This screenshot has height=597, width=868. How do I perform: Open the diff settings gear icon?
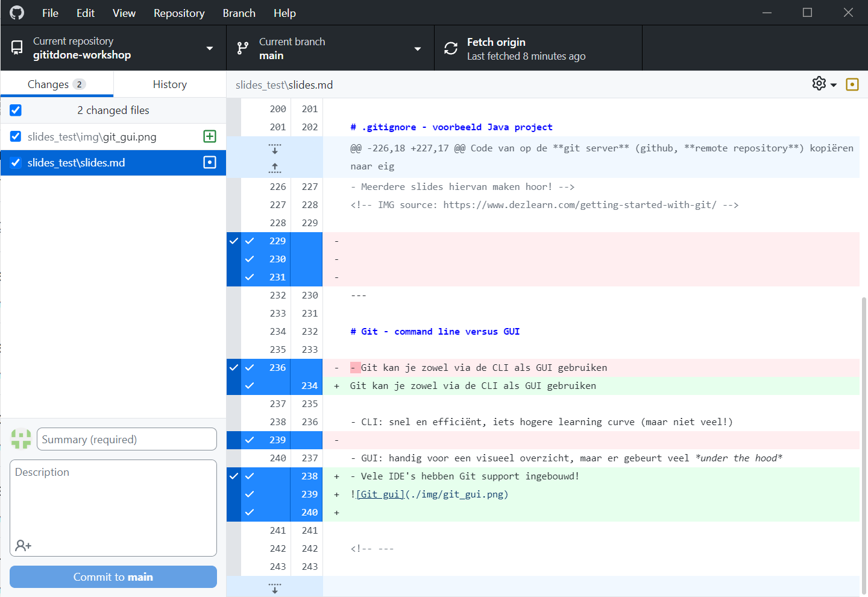[819, 84]
